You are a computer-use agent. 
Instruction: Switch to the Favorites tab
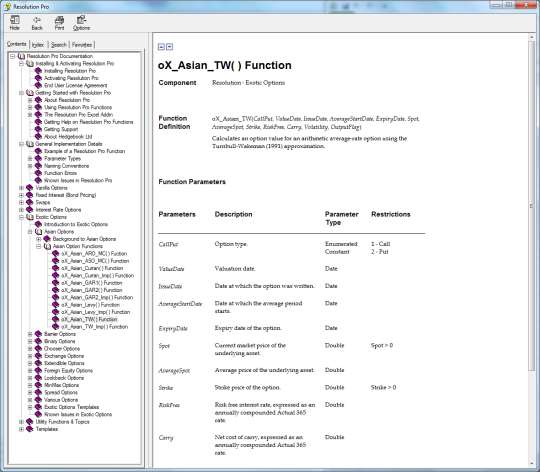[82, 45]
